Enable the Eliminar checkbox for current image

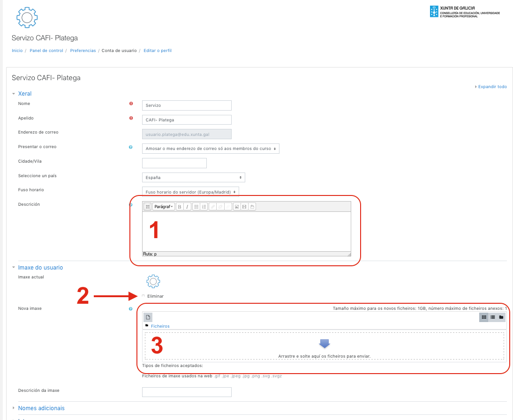pyautogui.click(x=143, y=296)
